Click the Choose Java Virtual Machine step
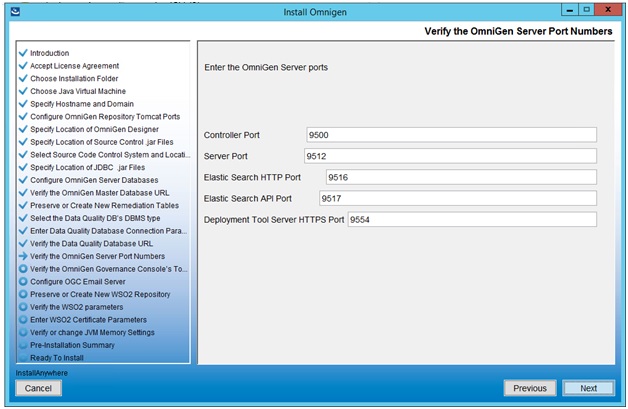Screen dimensions: 628x409 point(78,91)
